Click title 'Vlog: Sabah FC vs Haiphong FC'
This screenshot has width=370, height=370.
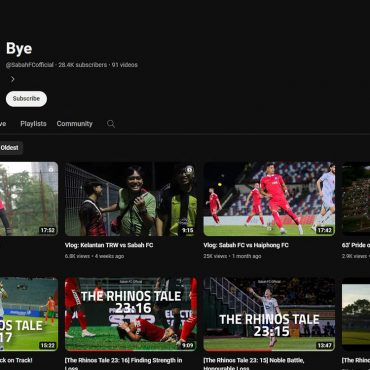[246, 245]
